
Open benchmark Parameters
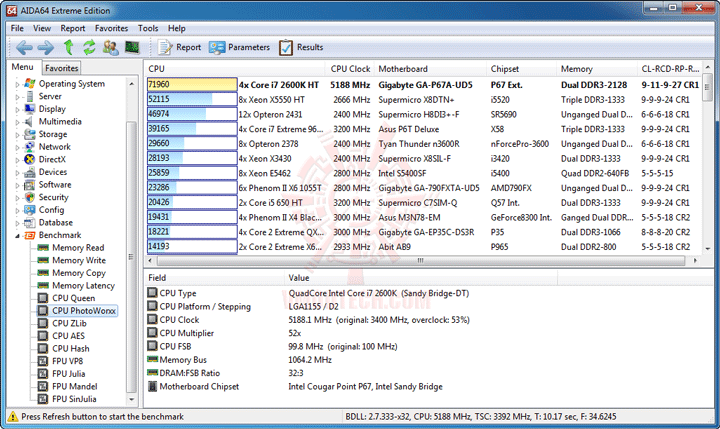tap(239, 47)
